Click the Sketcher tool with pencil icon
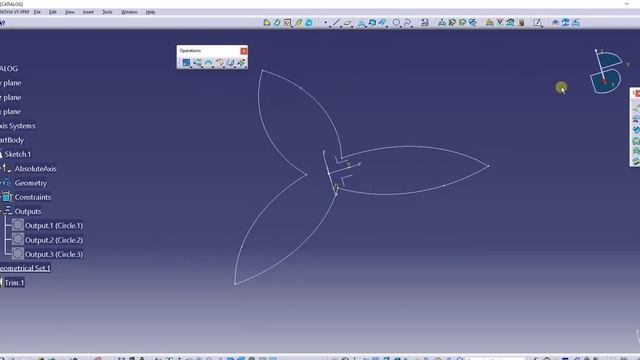Image resolution: width=640 pixels, height=360 pixels. tap(538, 23)
